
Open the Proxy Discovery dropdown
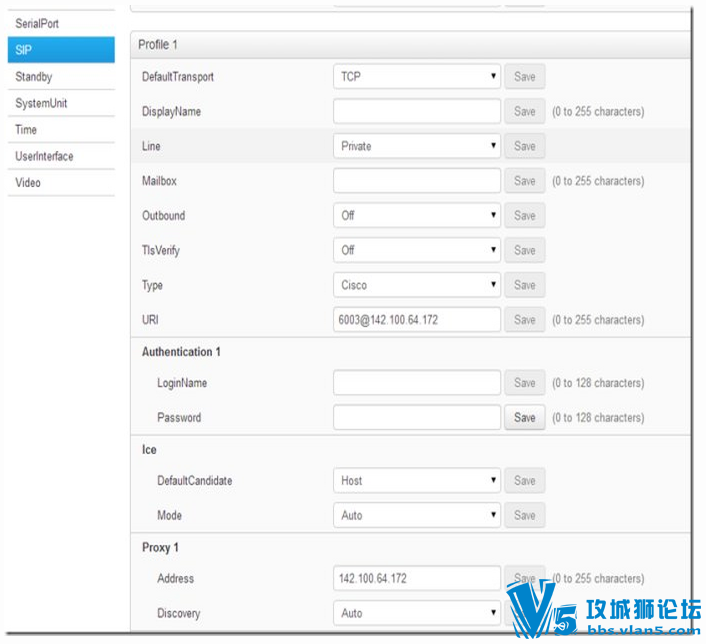point(417,613)
